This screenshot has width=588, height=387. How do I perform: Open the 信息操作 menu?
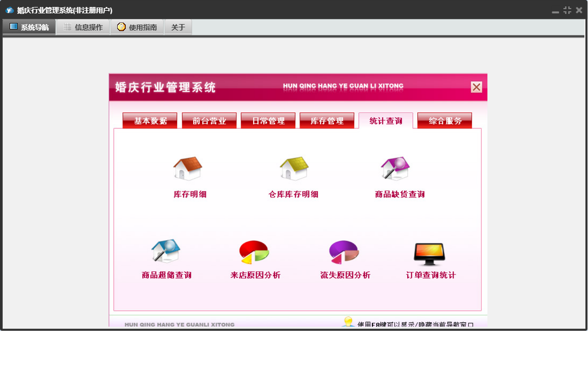click(x=83, y=27)
